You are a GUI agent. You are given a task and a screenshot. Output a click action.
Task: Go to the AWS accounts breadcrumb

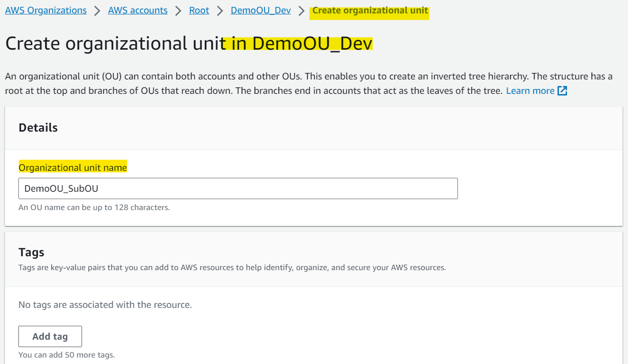point(138,10)
